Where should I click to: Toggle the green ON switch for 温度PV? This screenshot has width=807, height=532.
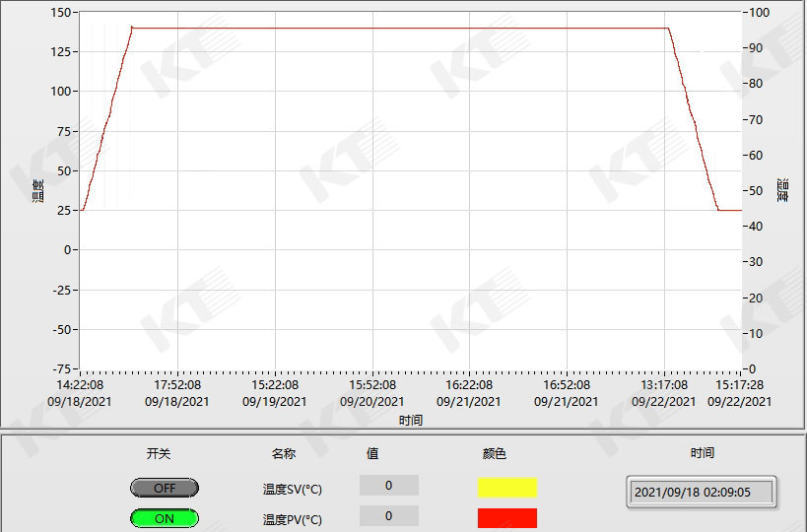[x=164, y=518]
